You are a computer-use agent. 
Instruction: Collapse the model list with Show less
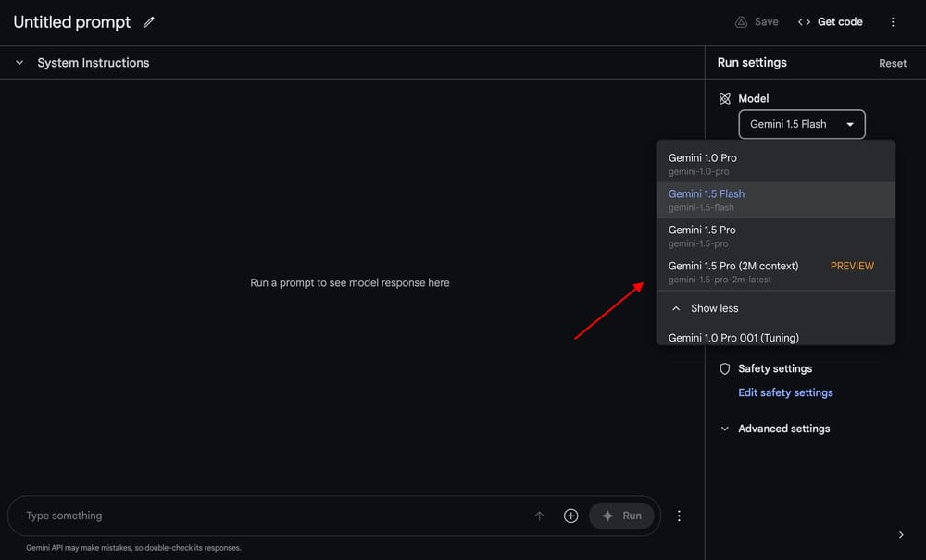click(713, 307)
